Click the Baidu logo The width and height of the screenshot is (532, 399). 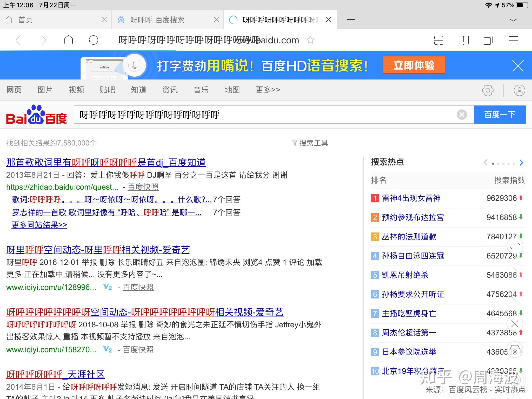click(36, 115)
